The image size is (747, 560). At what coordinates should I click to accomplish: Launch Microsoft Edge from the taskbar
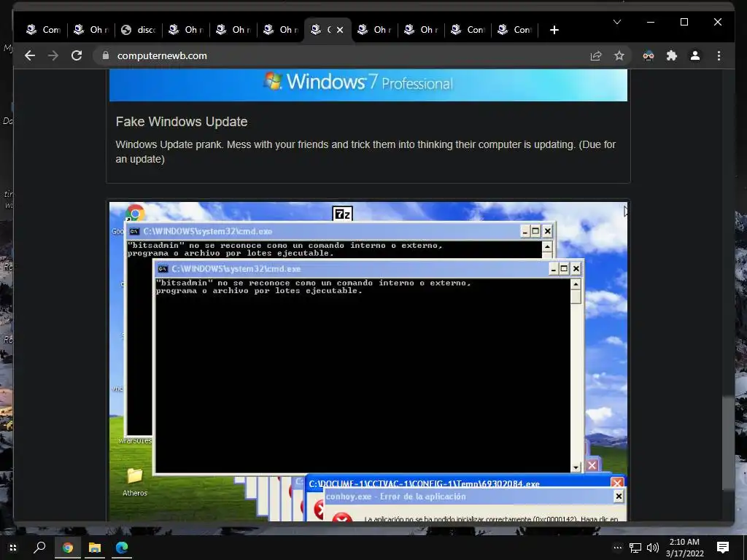point(122,548)
